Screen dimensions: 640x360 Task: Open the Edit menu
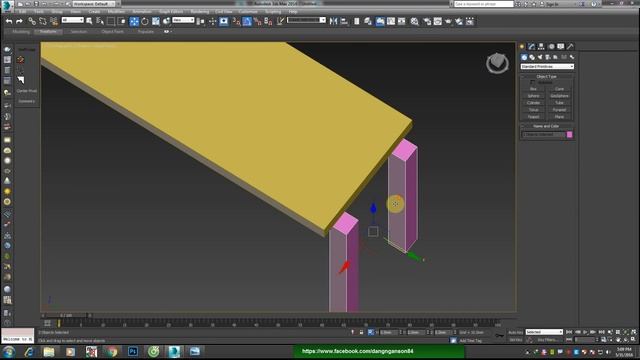click(23, 11)
